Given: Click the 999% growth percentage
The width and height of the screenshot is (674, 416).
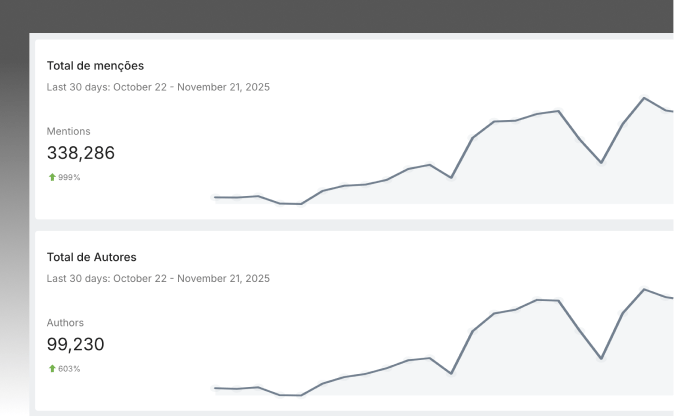Looking at the screenshot, I should click(x=69, y=177).
